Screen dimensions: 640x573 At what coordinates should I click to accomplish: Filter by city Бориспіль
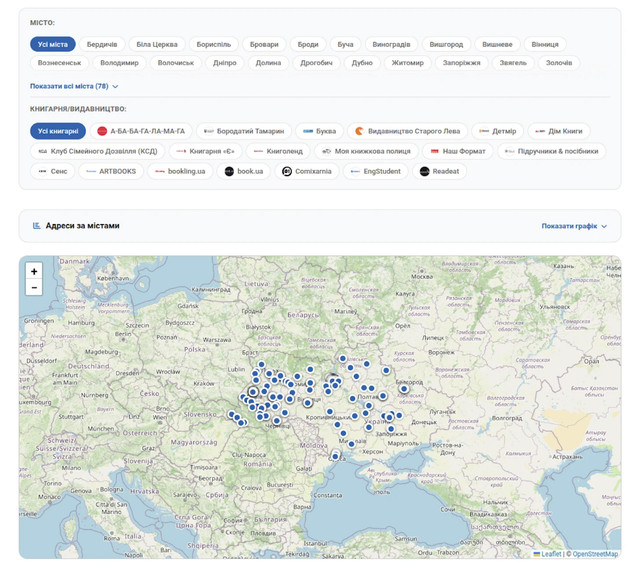pyautogui.click(x=213, y=44)
